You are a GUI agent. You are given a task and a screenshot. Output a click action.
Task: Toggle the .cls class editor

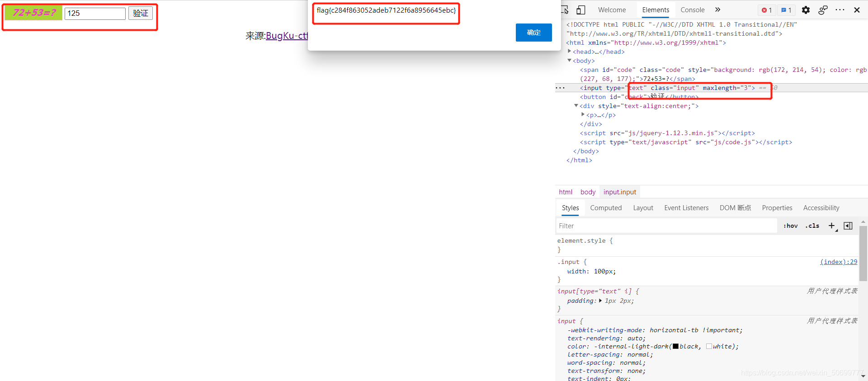point(812,226)
